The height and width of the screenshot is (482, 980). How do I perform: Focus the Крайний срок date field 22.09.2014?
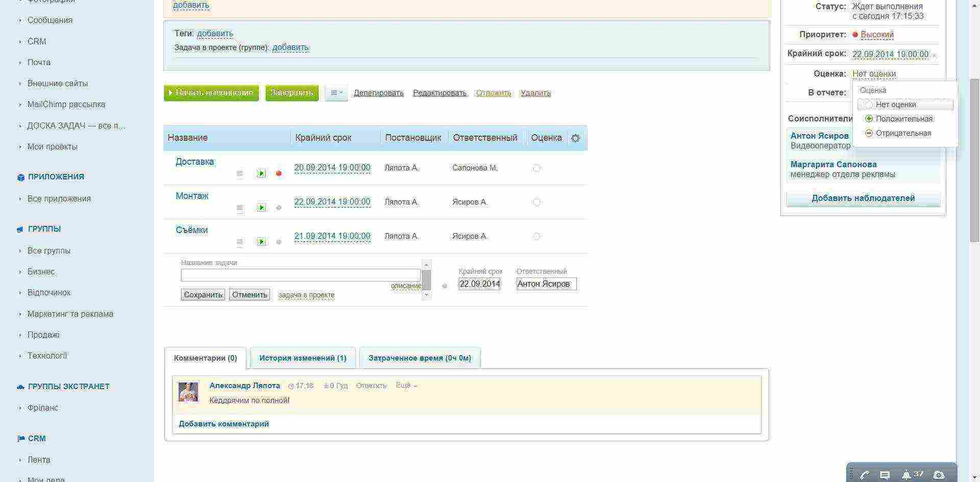tap(479, 284)
